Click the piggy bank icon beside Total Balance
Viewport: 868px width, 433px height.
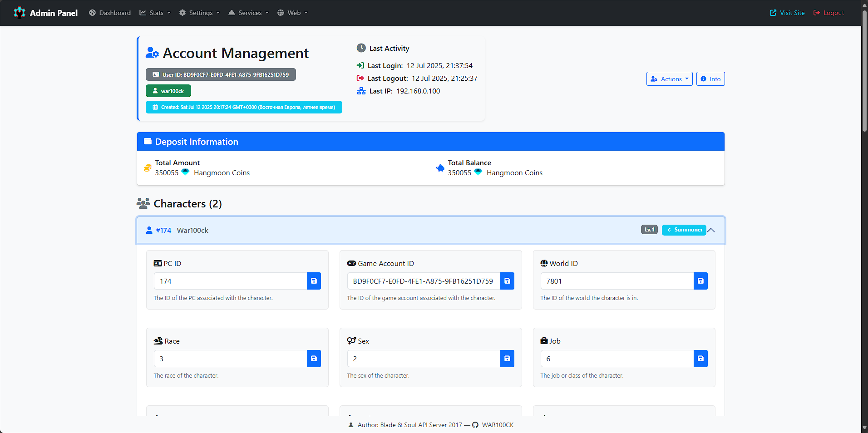(440, 168)
